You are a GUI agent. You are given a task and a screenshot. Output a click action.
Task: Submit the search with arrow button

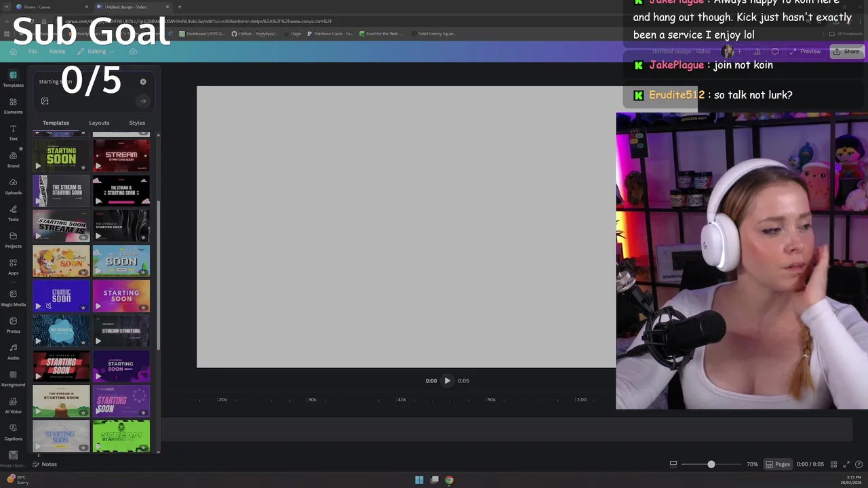[143, 101]
